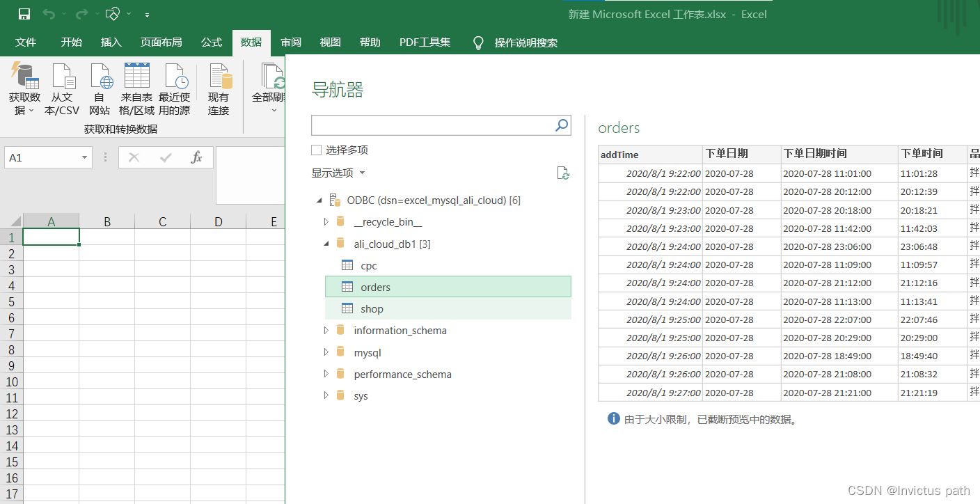Click the addTime column header in preview
Screen dimensions: 980x504
pos(650,155)
